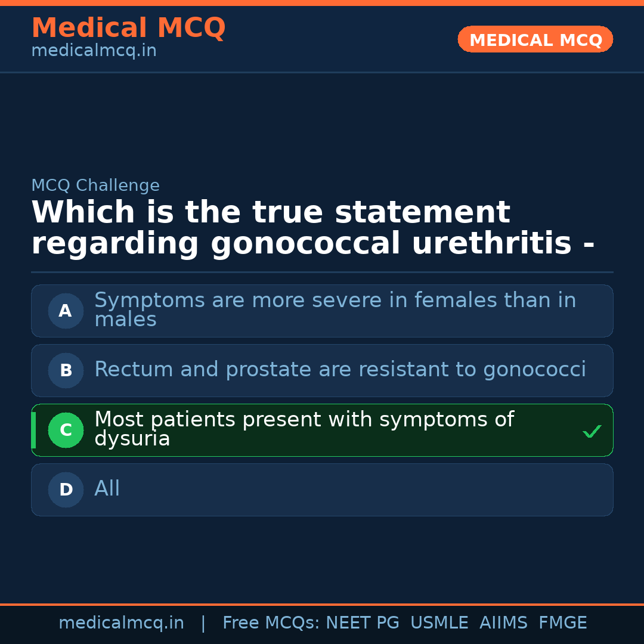
Task: Click the orange MEDICAL MCQ badge
Action: pyautogui.click(x=535, y=39)
